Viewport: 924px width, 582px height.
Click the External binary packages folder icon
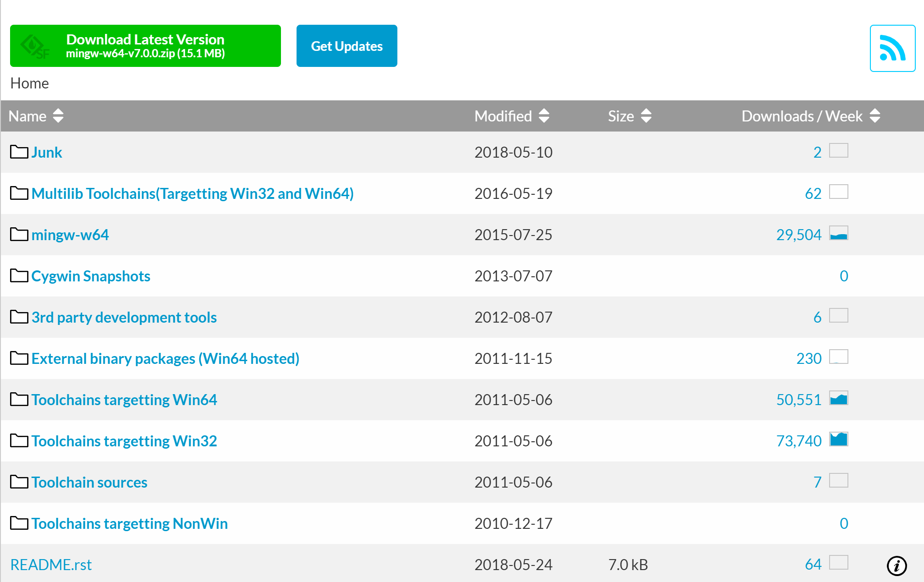pos(19,358)
